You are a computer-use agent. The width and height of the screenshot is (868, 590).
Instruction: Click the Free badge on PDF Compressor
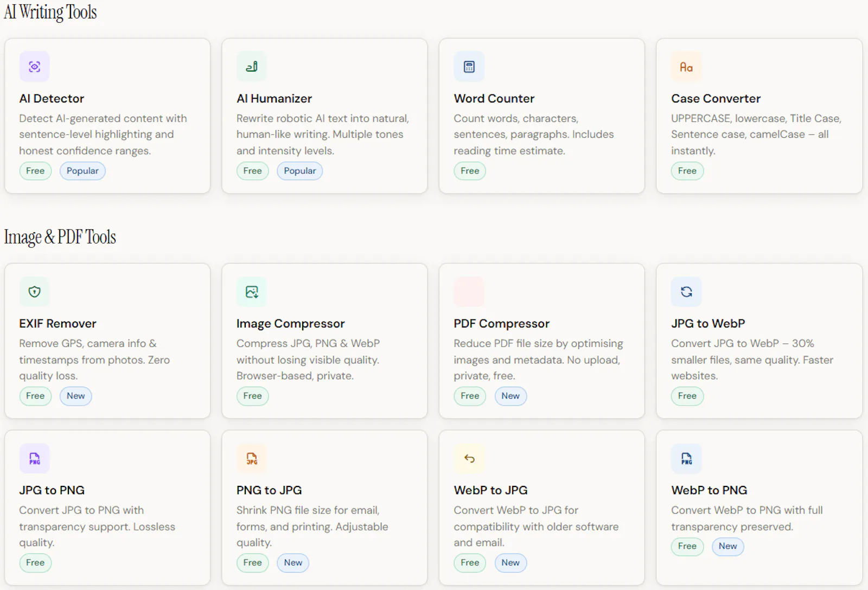(x=470, y=396)
